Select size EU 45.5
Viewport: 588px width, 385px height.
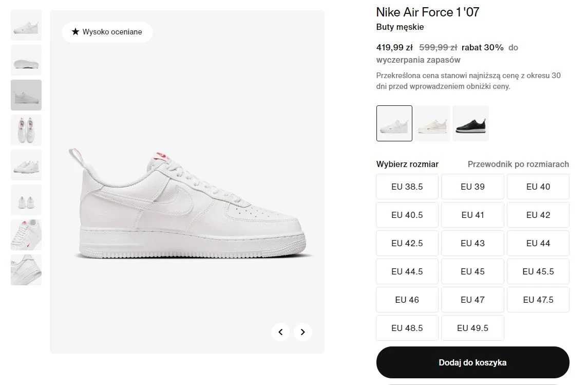tap(538, 271)
